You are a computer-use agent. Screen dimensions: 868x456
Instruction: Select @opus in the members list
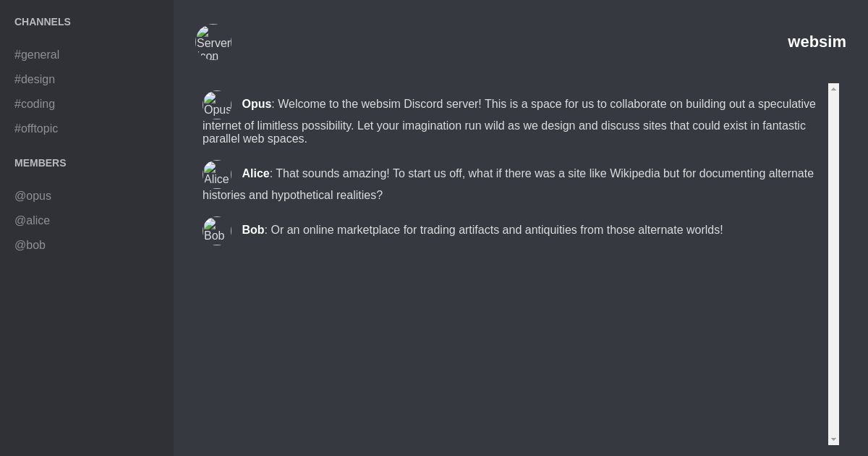tap(33, 195)
